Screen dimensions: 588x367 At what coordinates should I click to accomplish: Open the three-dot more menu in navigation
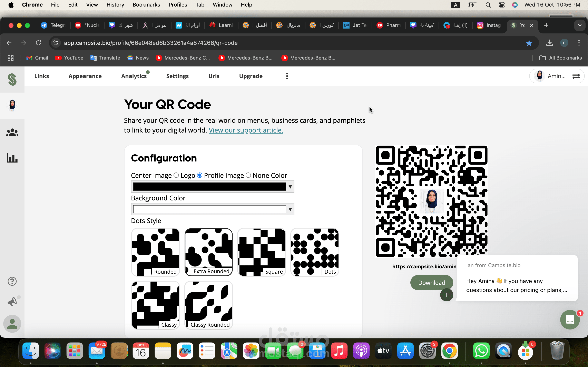pyautogui.click(x=287, y=76)
